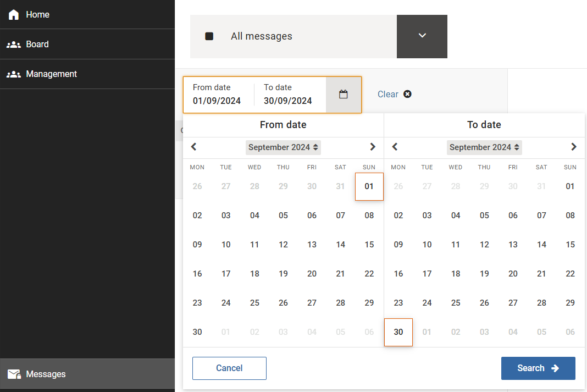Go to previous month in To date
Viewport: 587px width, 392px height.
point(395,147)
